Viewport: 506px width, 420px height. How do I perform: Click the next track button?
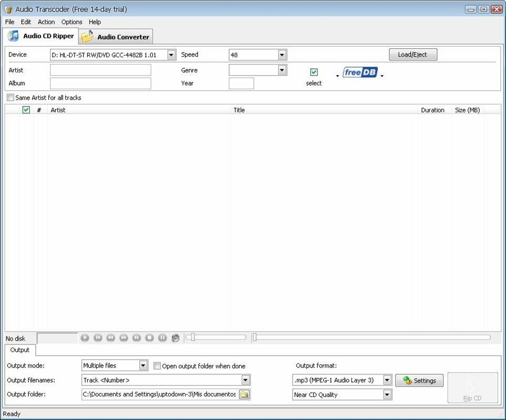137,338
